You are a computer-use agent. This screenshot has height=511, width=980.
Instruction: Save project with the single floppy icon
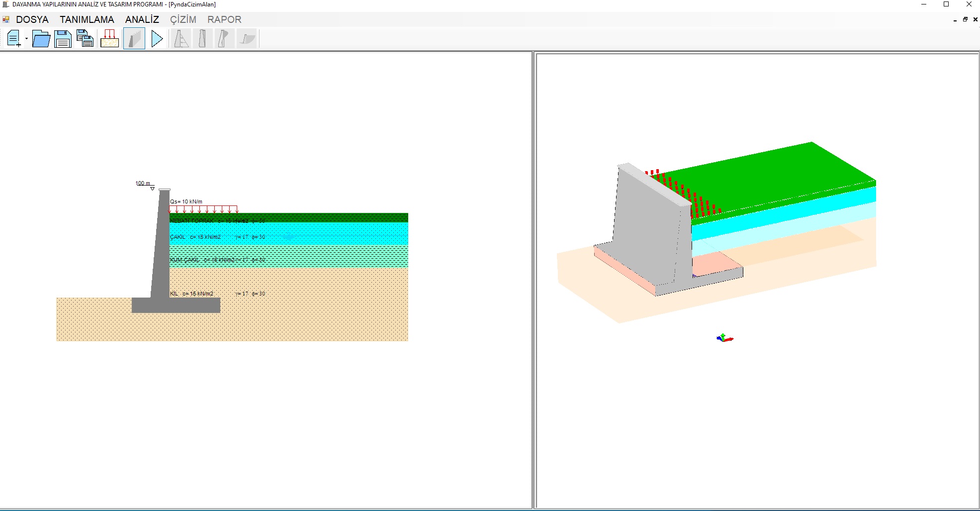tap(63, 39)
